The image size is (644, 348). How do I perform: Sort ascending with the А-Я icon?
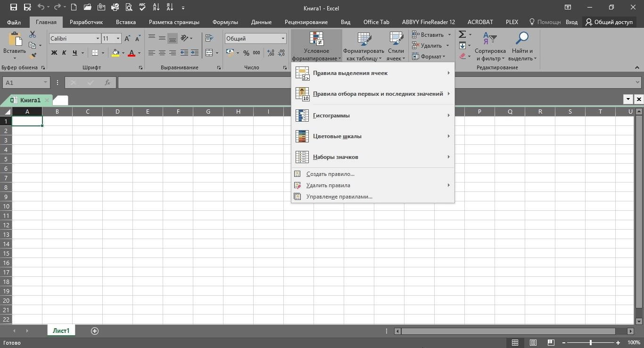click(157, 7)
